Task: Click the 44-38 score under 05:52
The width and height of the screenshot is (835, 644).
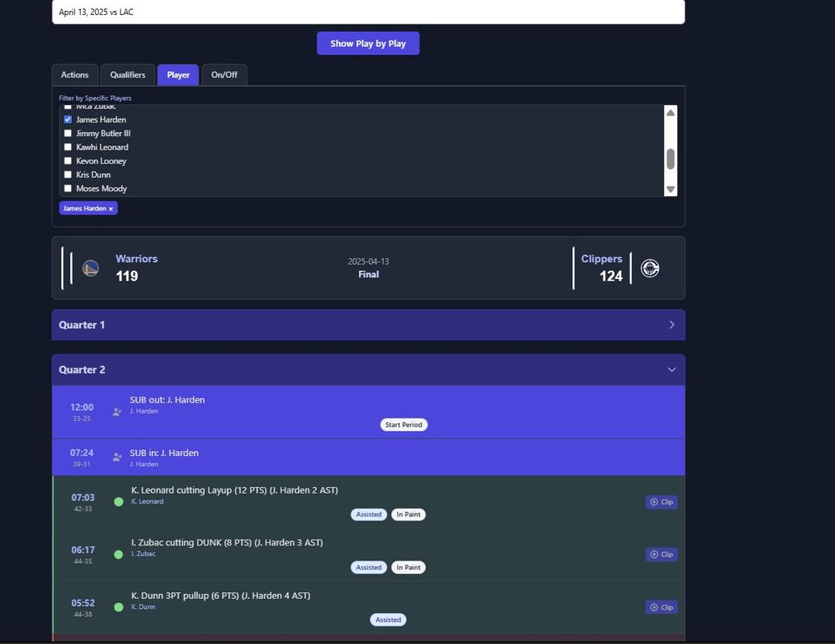Action: pyautogui.click(x=83, y=614)
